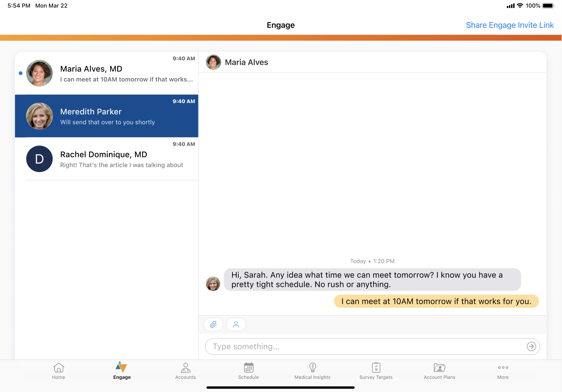Select the Engage tab
The width and height of the screenshot is (562, 392).
point(122,371)
